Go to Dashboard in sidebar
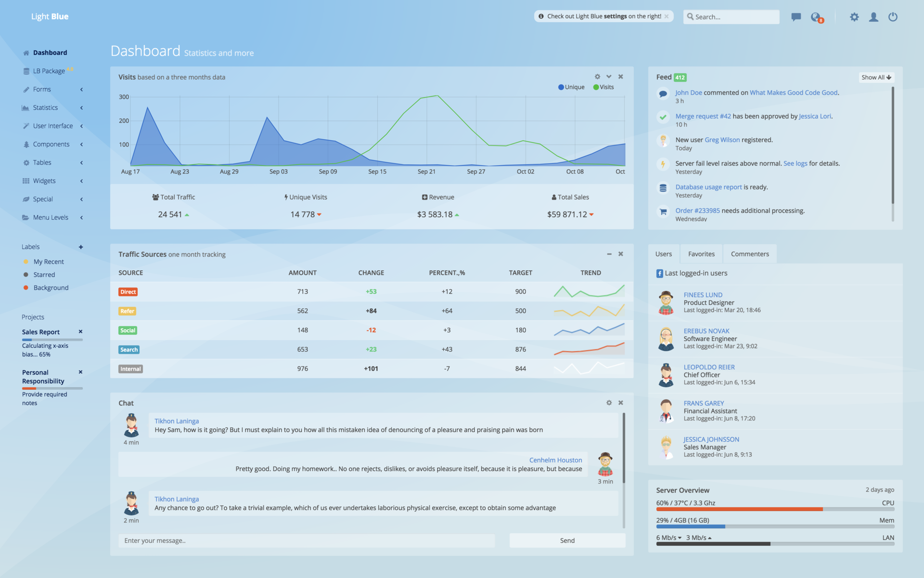Image resolution: width=924 pixels, height=578 pixels. pyautogui.click(x=50, y=53)
